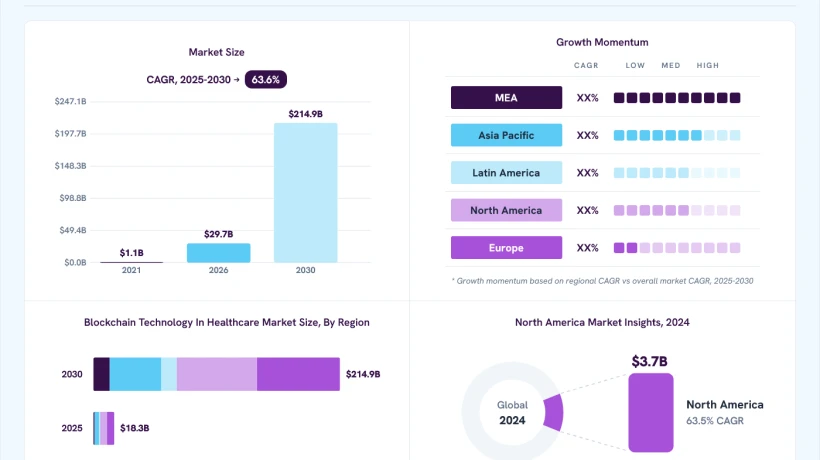Click the $29.7B bar value label
Screen dimensions: 820x460
pyautogui.click(x=219, y=234)
